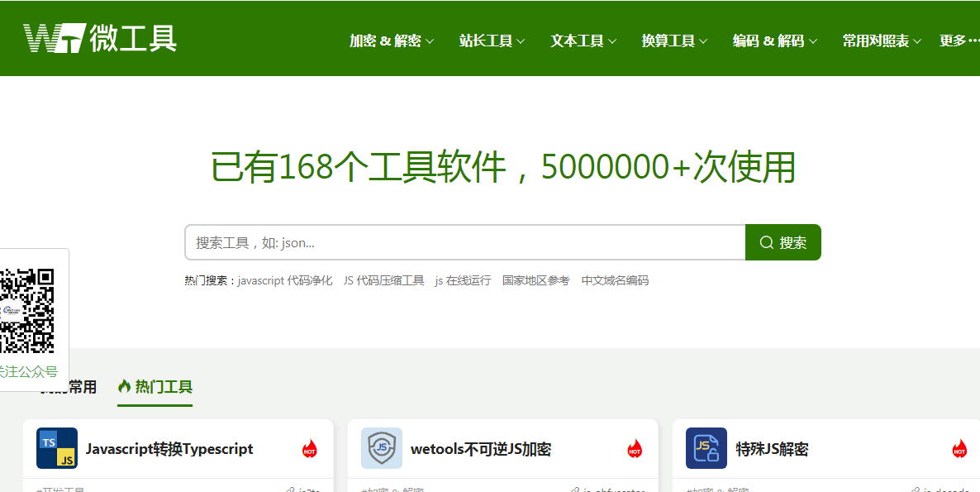Click the magnifier icon inside the search button
980x492 pixels.
[767, 241]
